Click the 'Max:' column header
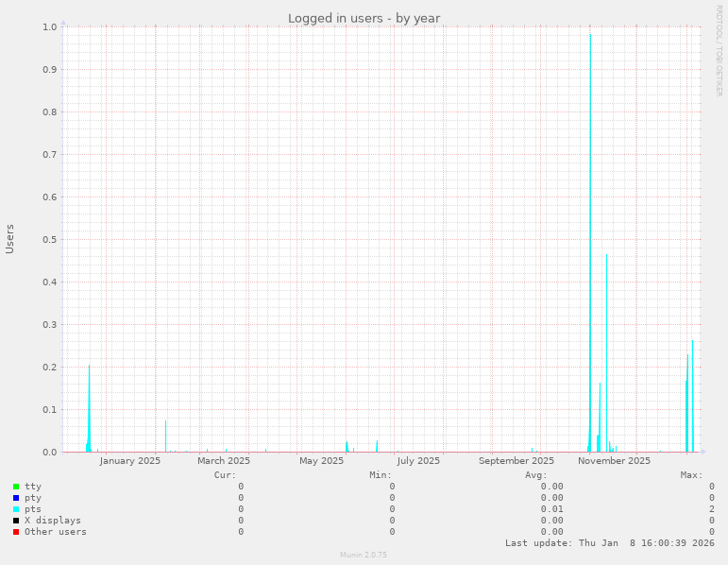 tap(691, 474)
